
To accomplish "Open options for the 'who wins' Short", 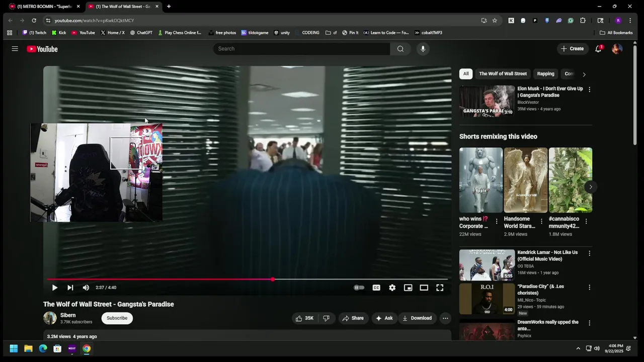I will click(x=497, y=222).
